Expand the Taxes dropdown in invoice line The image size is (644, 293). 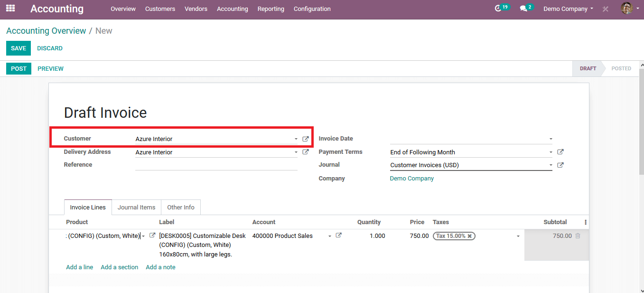[x=518, y=236]
